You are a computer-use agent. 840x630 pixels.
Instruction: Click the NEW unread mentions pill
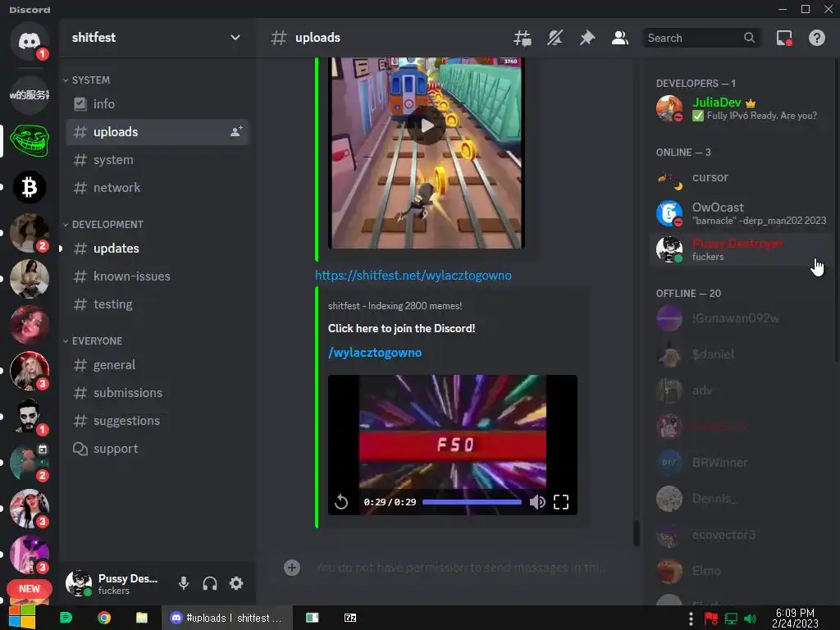[x=29, y=588]
